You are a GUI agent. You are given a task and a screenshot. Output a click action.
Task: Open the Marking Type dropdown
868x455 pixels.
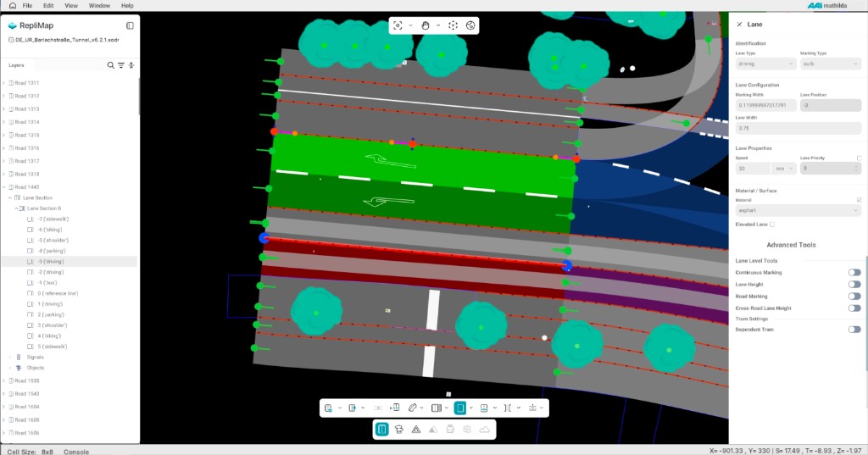[831, 64]
